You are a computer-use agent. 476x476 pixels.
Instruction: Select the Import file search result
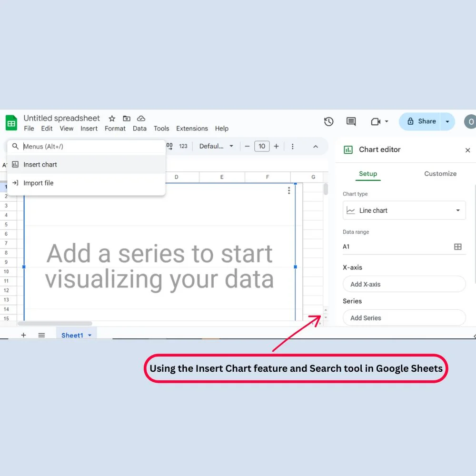[86, 183]
